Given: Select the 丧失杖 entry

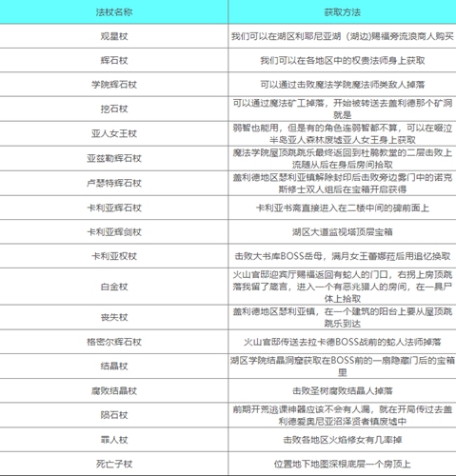Looking at the screenshot, I should pos(114,317).
